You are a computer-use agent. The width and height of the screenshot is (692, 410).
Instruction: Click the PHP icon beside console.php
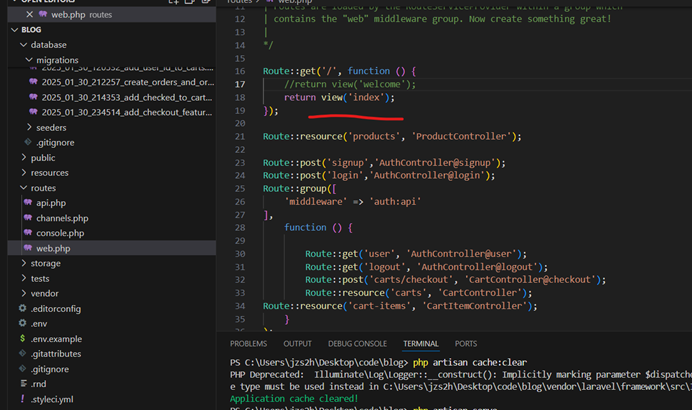pyautogui.click(x=28, y=233)
